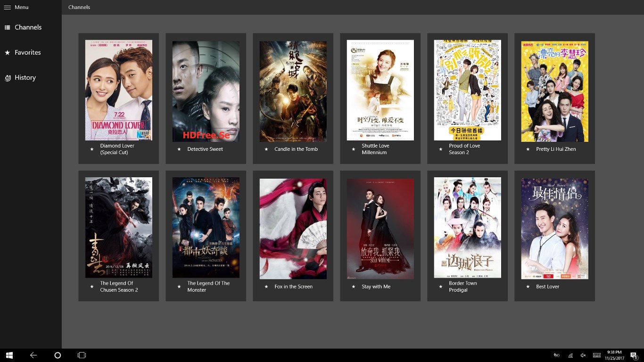Image resolution: width=644 pixels, height=362 pixels.
Task: Open Border Town Prodigal poster
Action: coord(468,228)
